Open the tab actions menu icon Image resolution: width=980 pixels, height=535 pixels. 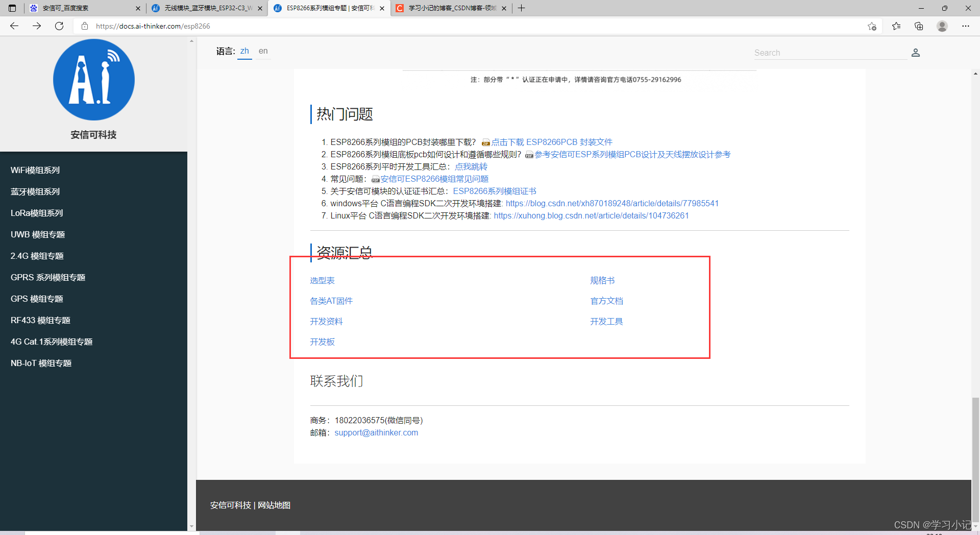click(x=12, y=8)
